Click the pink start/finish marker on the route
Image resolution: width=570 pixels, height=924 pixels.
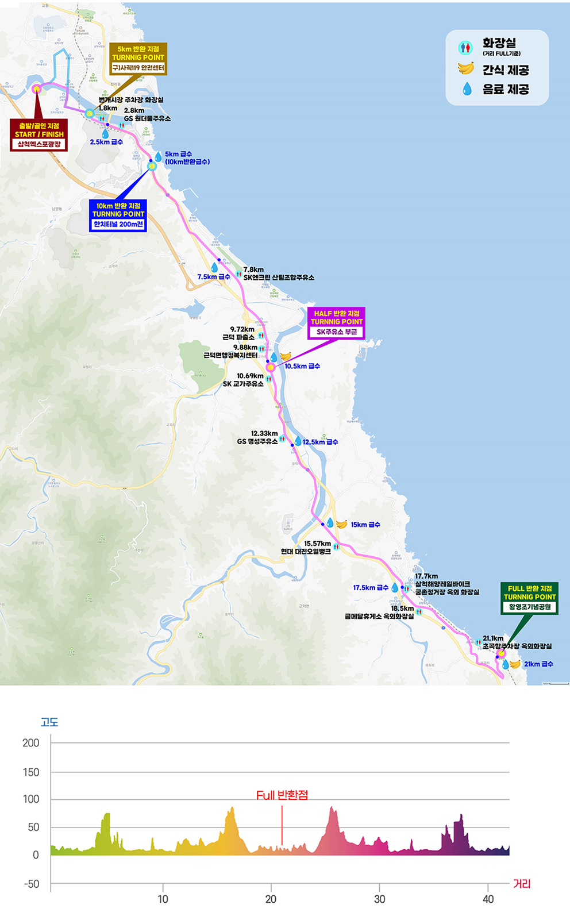[x=36, y=88]
